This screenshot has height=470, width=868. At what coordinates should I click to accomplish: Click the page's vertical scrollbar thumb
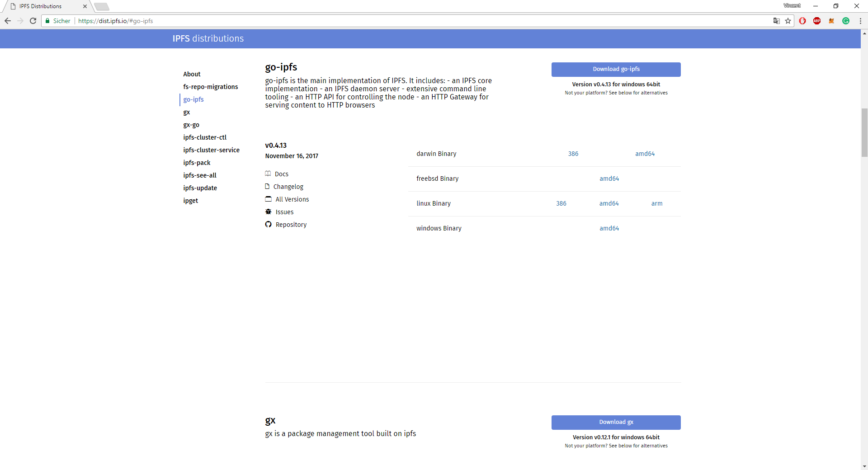[864, 132]
